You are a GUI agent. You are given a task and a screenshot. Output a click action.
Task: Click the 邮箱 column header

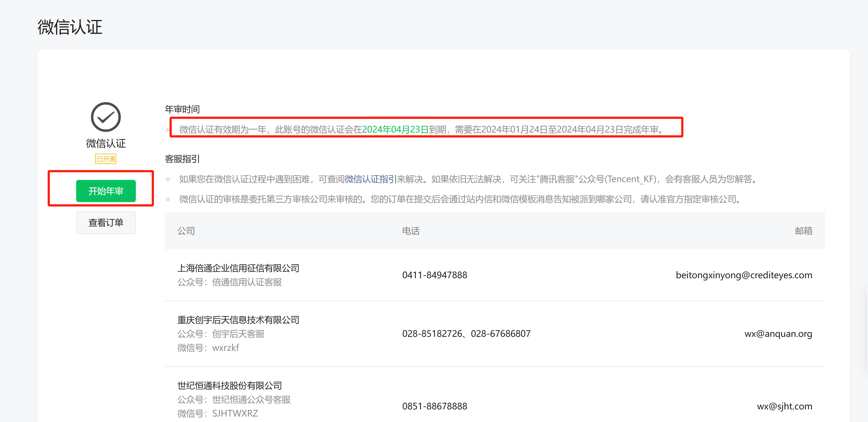point(803,231)
